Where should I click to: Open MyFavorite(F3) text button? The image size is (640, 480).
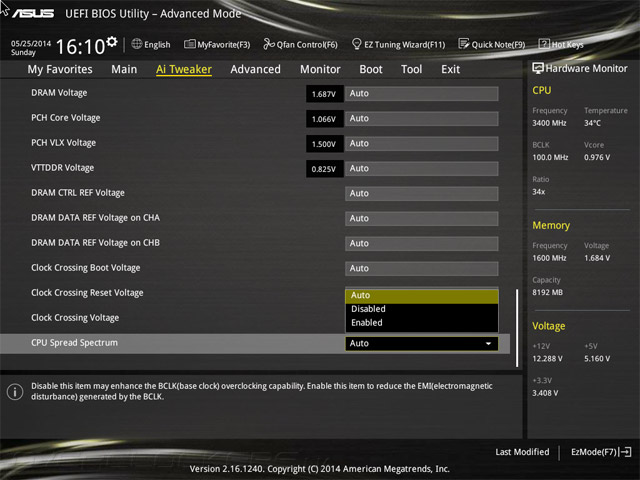click(224, 44)
